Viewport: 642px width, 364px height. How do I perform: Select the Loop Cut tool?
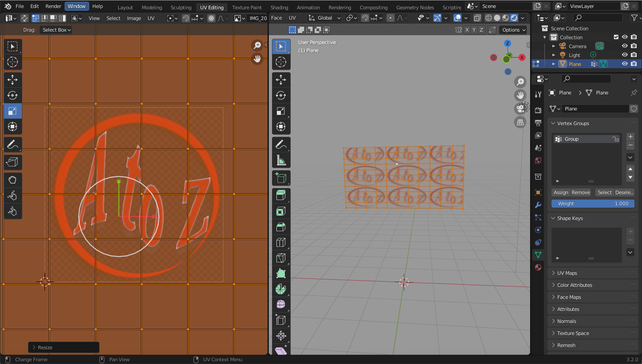[281, 242]
